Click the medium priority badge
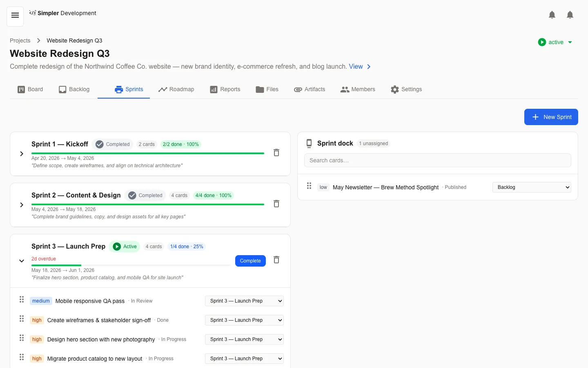Image resolution: width=588 pixels, height=368 pixels. 41,301
